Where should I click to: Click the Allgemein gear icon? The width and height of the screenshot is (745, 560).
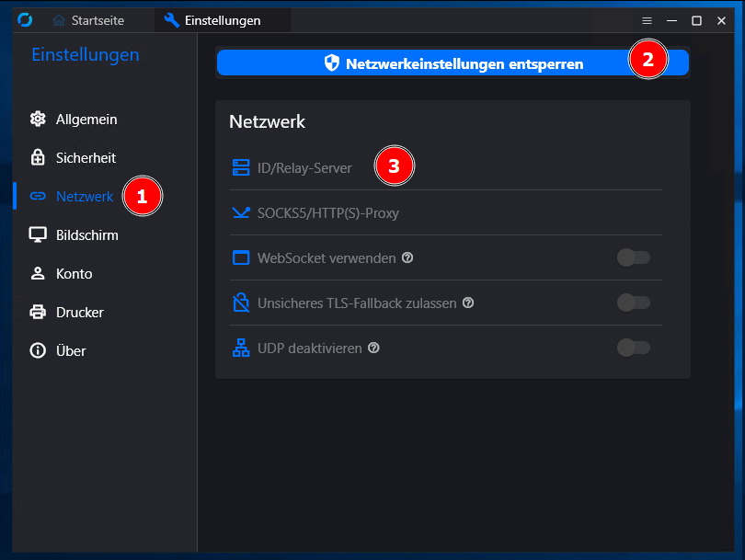(38, 119)
